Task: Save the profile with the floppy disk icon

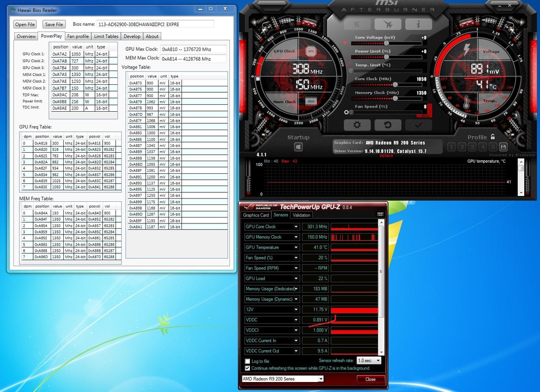Action: [x=503, y=148]
